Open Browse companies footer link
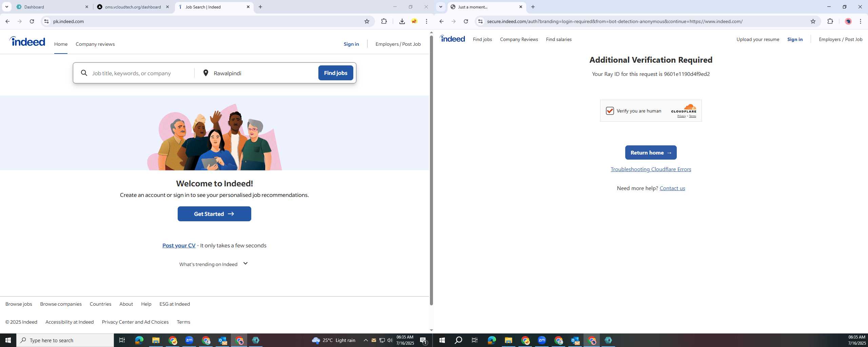Viewport: 868px width, 347px height. [x=61, y=304]
